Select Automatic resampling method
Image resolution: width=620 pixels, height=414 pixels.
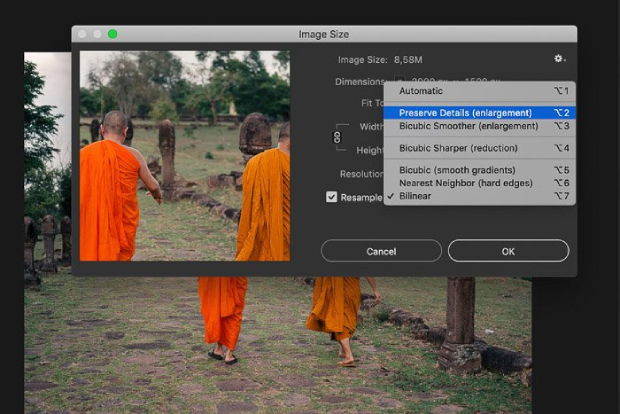(420, 91)
